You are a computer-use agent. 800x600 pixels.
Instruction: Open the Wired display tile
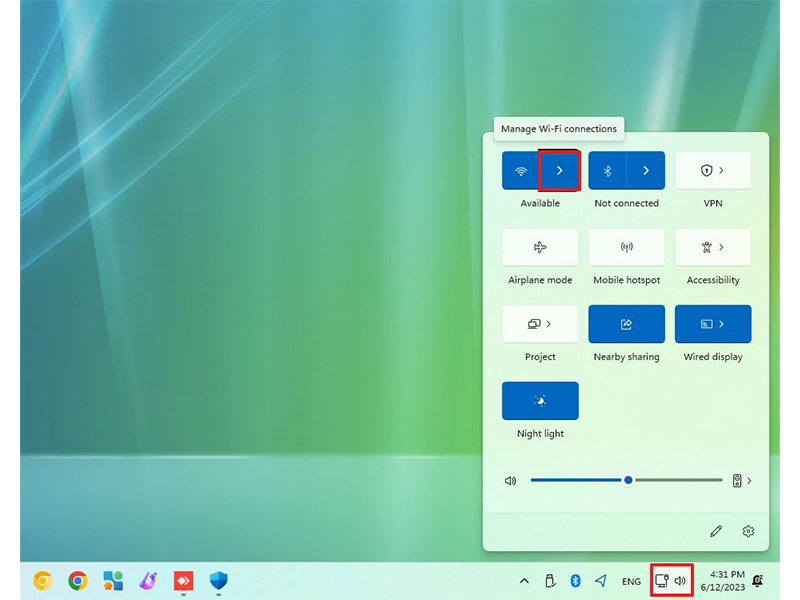(712, 324)
